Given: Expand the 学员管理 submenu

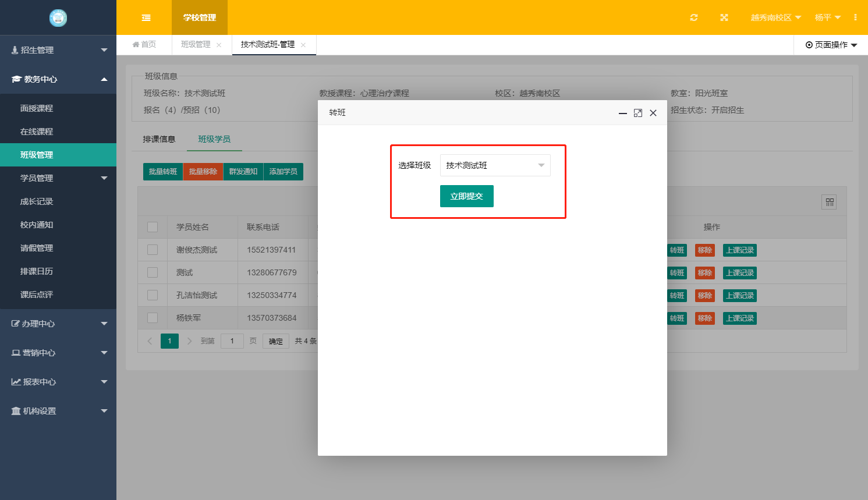Looking at the screenshot, I should point(58,178).
